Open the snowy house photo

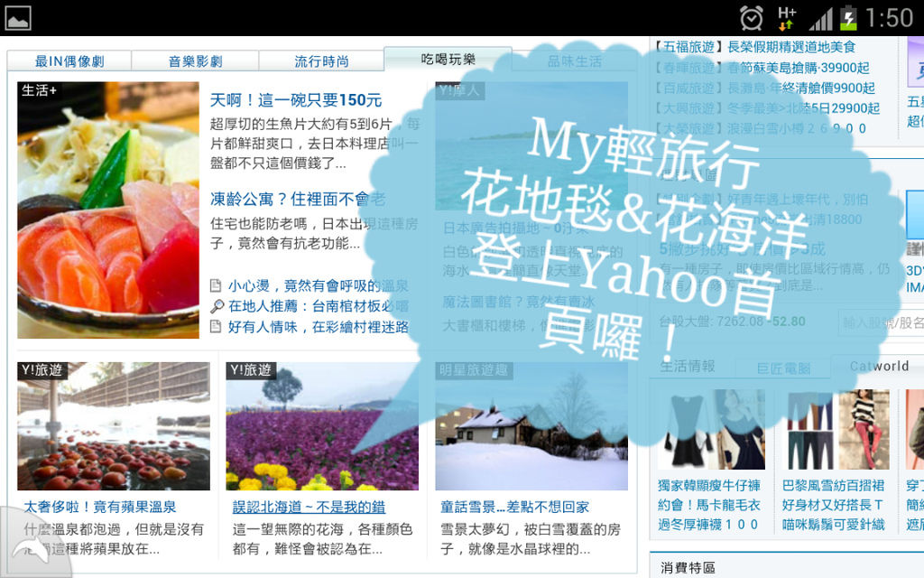(x=531, y=426)
